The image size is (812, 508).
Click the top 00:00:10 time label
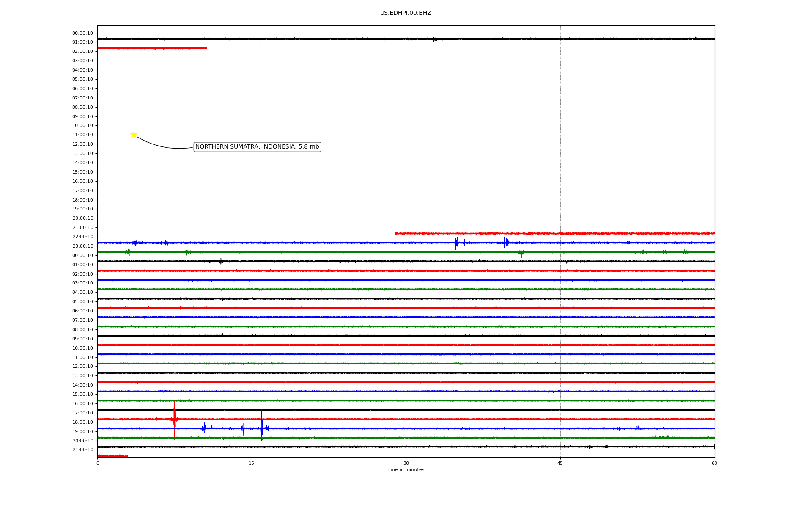[82, 33]
